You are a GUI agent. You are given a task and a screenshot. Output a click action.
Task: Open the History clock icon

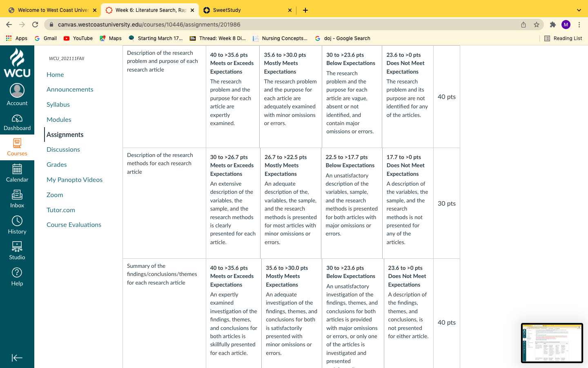[x=17, y=221]
